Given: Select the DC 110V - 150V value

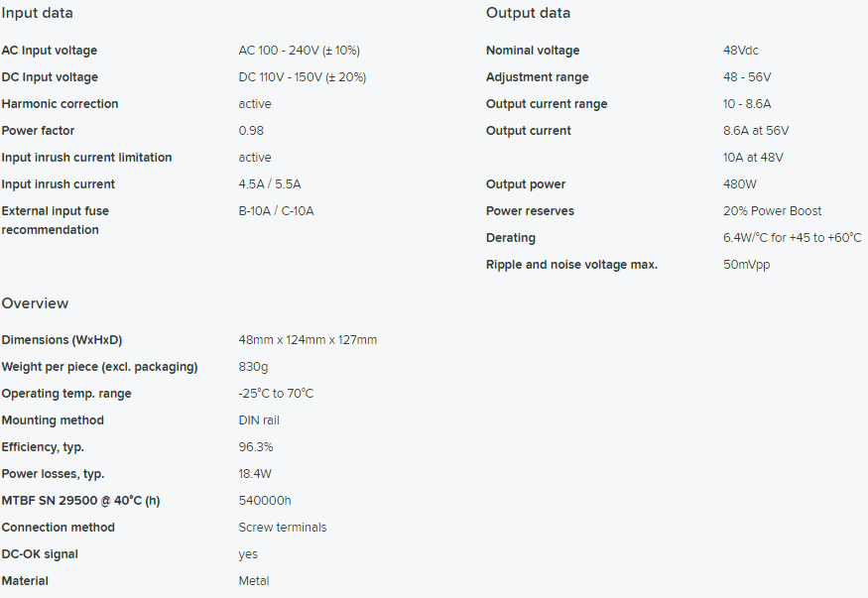Looking at the screenshot, I should pos(303,77).
